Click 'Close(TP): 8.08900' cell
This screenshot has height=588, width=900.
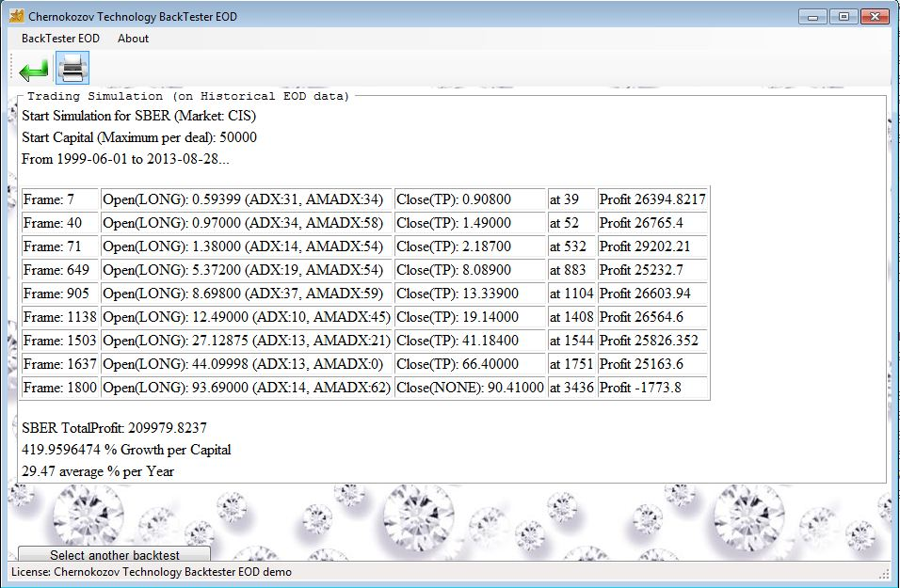pos(470,270)
